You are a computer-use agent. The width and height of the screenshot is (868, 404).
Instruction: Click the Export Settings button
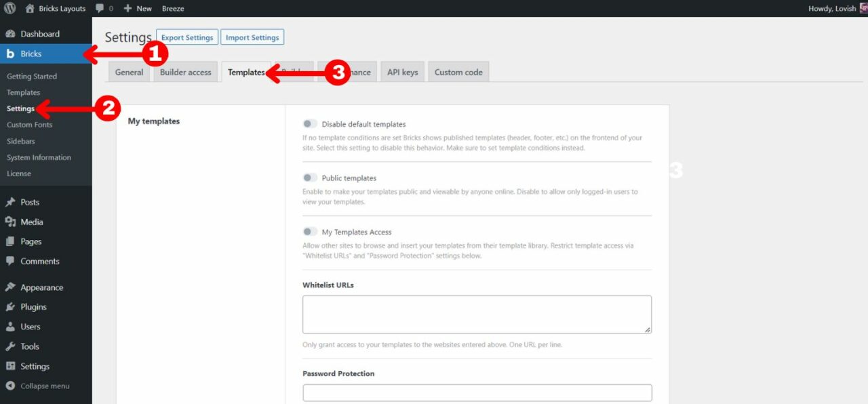187,37
